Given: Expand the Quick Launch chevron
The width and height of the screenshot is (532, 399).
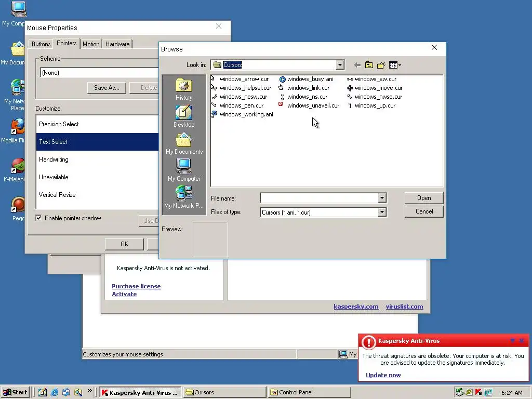Looking at the screenshot, I should tap(89, 391).
